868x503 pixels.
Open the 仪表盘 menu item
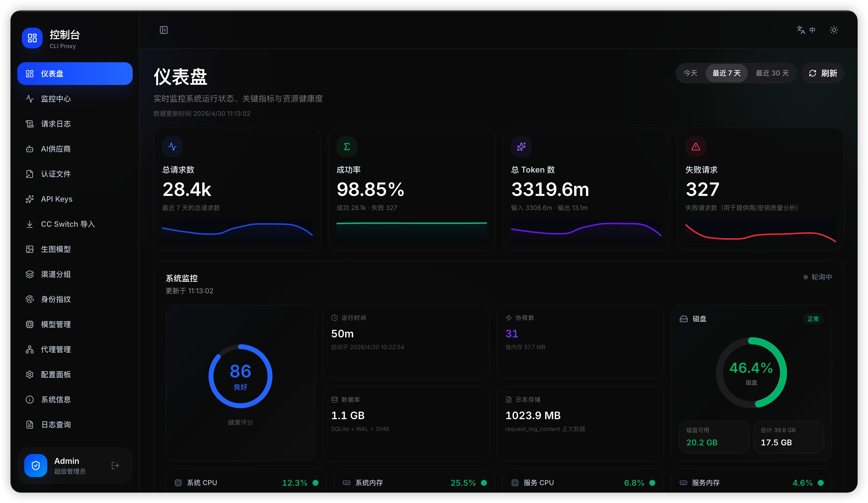75,74
